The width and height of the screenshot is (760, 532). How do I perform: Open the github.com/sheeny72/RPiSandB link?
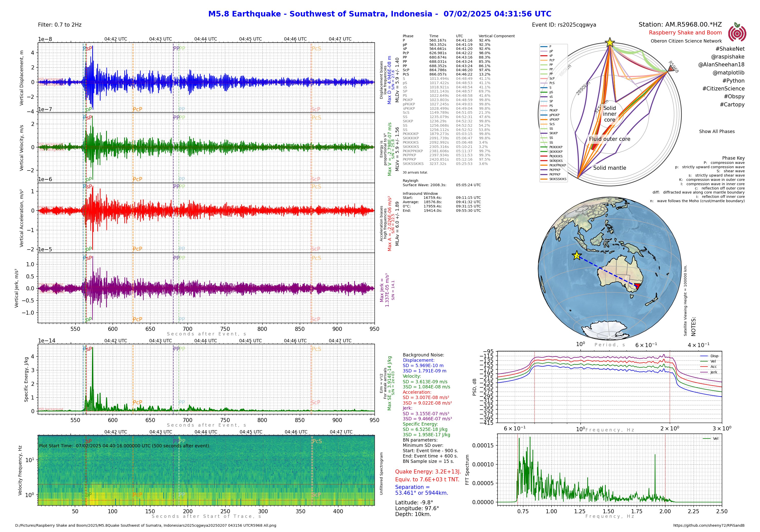tap(709, 525)
